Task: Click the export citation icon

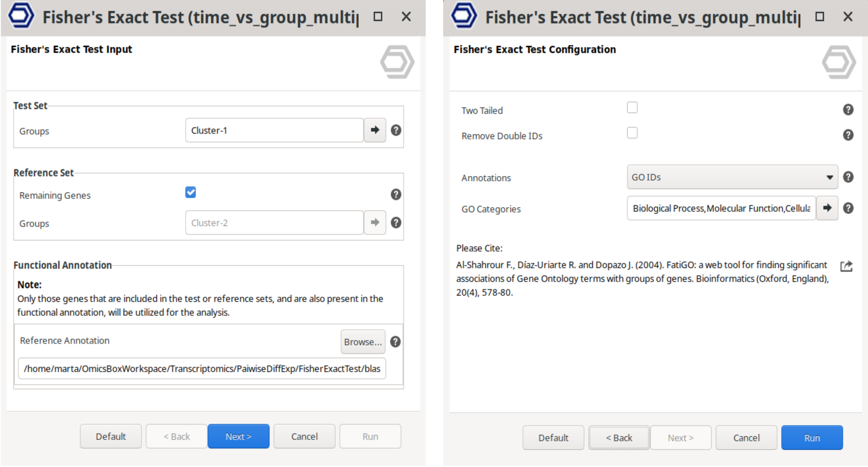Action: coord(846,266)
